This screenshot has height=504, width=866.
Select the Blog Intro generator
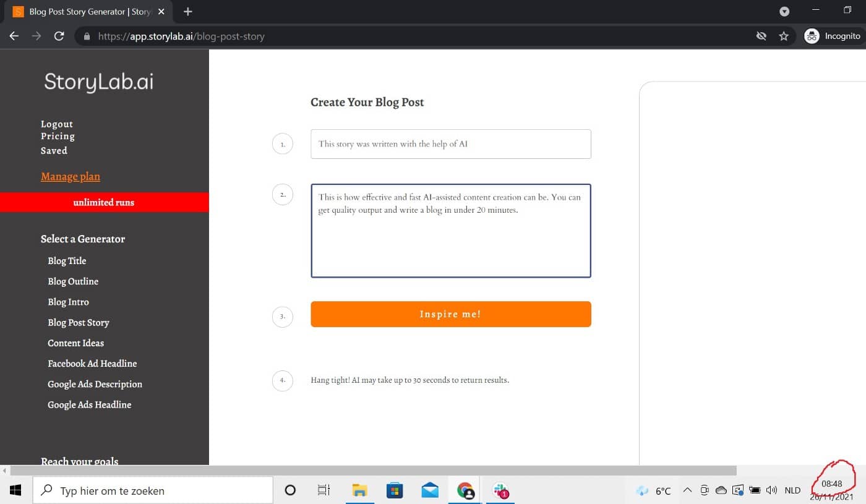pyautogui.click(x=68, y=302)
